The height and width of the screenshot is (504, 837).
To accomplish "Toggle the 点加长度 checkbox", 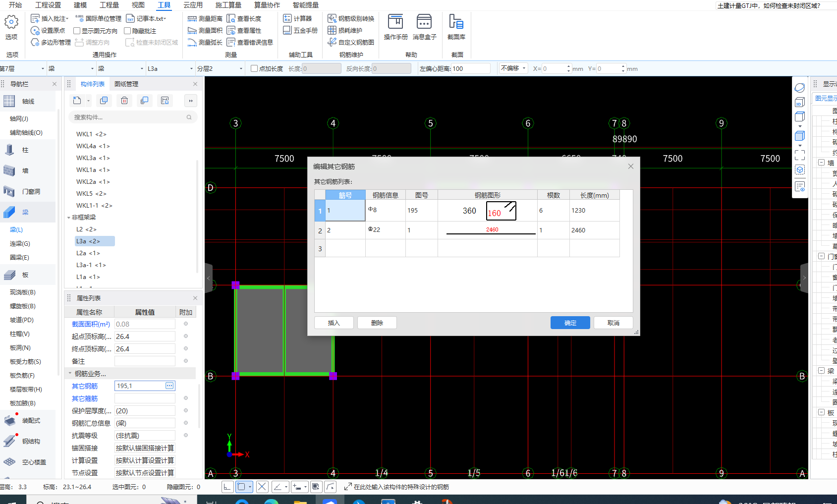I will (x=254, y=68).
